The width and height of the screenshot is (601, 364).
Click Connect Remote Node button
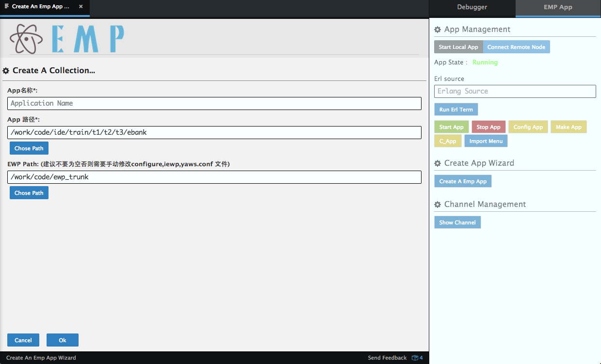point(516,47)
